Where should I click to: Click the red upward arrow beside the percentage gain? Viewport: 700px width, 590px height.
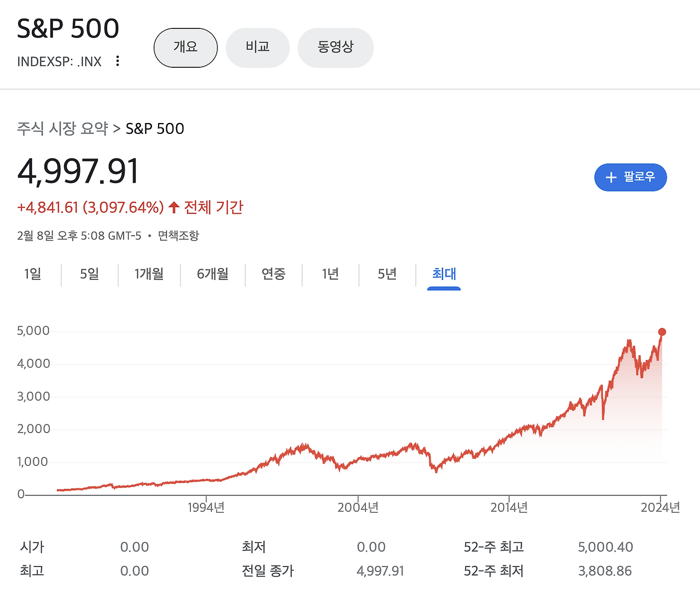pos(173,207)
